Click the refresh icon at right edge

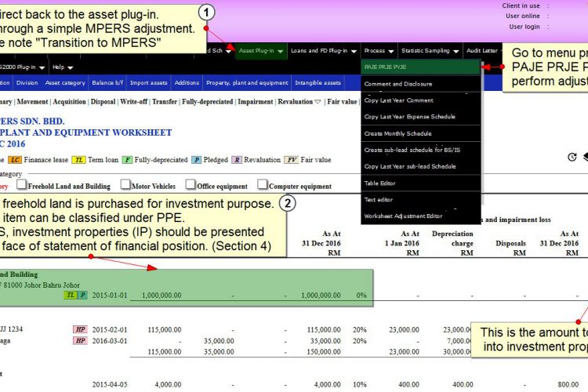click(x=572, y=157)
